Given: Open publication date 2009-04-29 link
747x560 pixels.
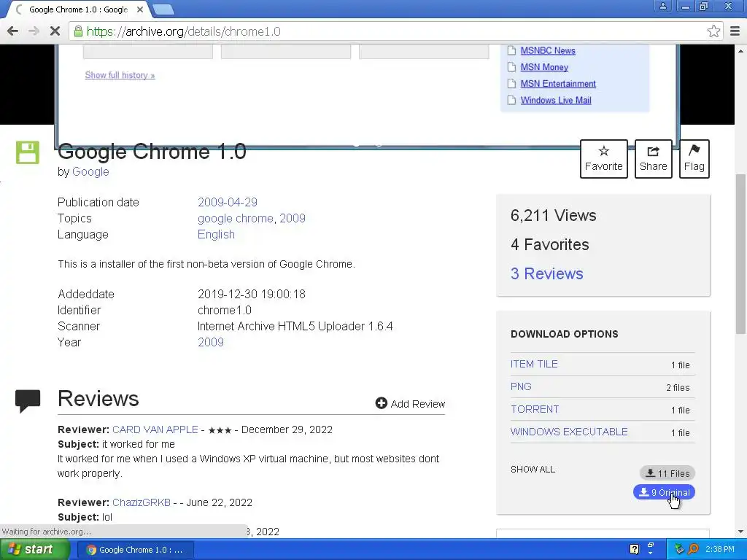Looking at the screenshot, I should pyautogui.click(x=228, y=203).
